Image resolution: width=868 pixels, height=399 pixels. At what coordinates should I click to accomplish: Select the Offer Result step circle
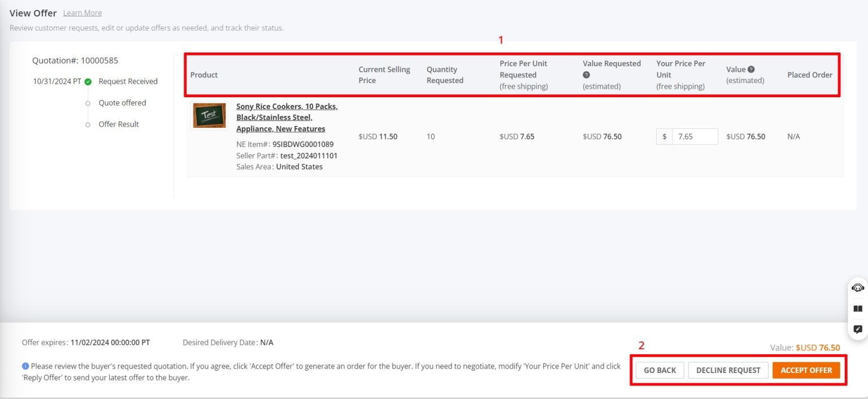(x=88, y=124)
